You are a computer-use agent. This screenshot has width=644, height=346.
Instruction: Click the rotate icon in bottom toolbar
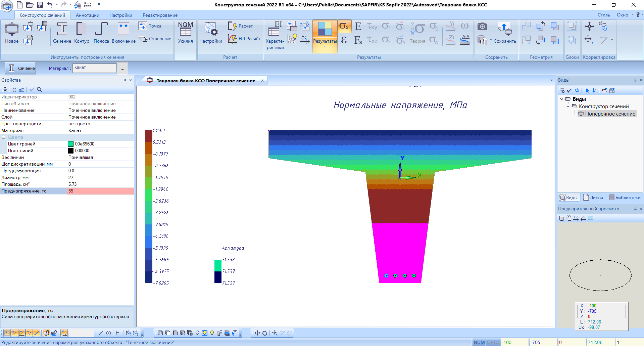[x=265, y=333]
